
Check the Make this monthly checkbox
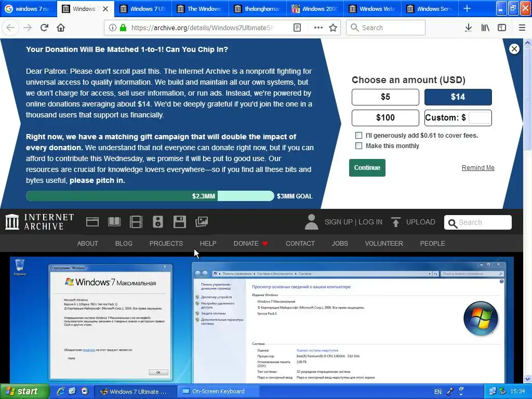[358, 146]
